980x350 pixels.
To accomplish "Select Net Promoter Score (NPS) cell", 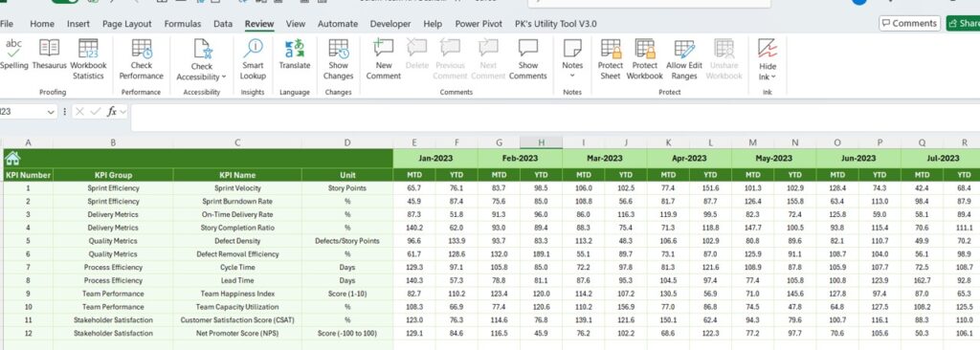I will click(237, 333).
